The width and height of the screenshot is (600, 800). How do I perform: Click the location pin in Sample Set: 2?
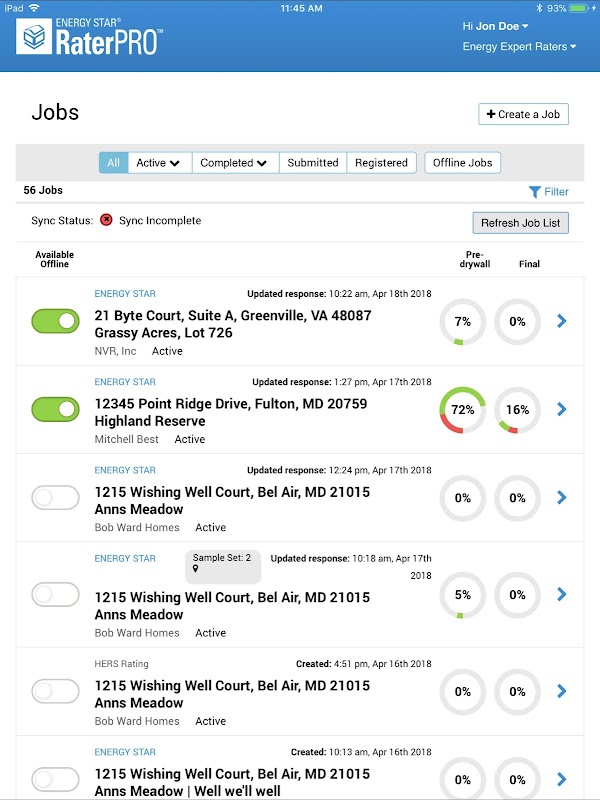click(195, 568)
